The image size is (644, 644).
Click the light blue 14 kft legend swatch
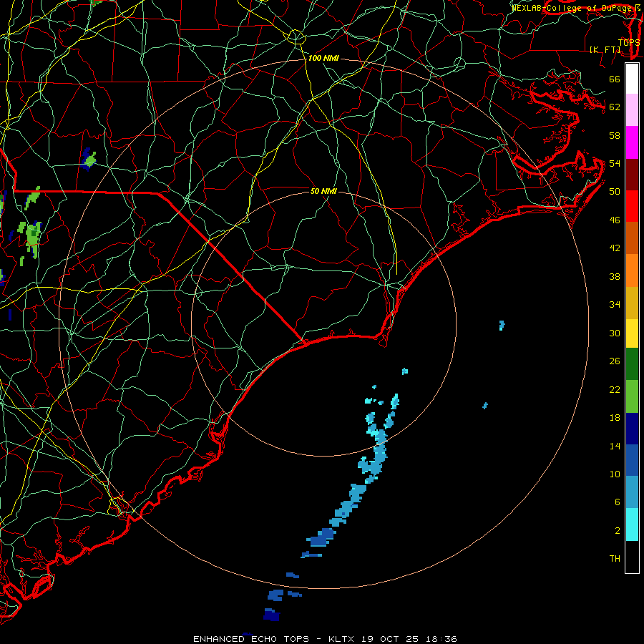click(632, 492)
